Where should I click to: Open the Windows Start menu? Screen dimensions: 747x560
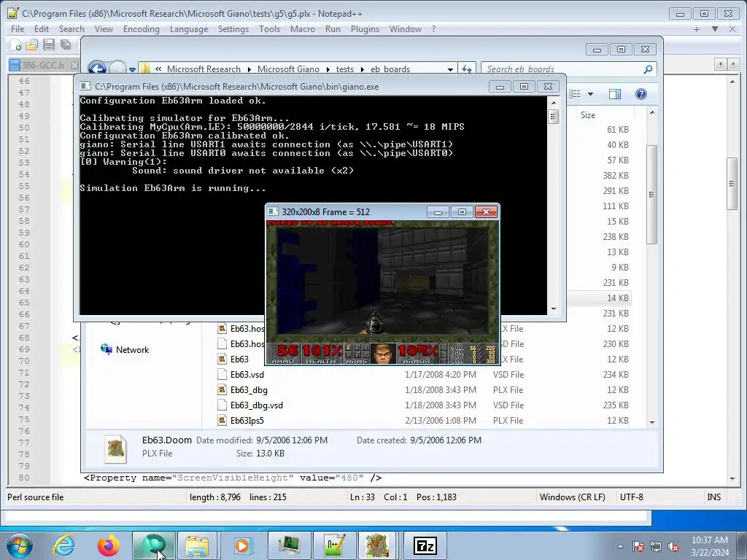[19, 545]
